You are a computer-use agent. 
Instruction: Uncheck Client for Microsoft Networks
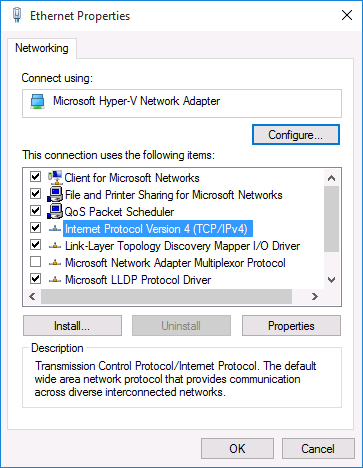35,176
